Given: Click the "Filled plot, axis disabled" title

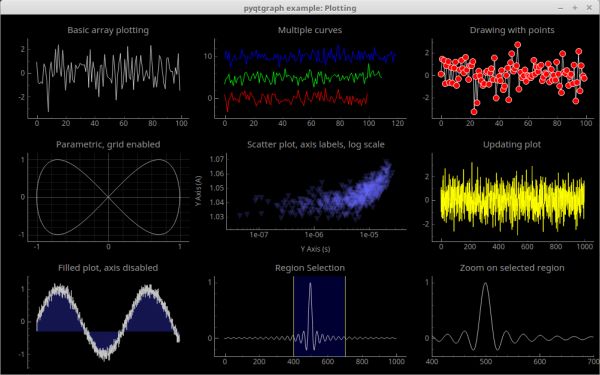Looking at the screenshot, I should click(x=108, y=268).
